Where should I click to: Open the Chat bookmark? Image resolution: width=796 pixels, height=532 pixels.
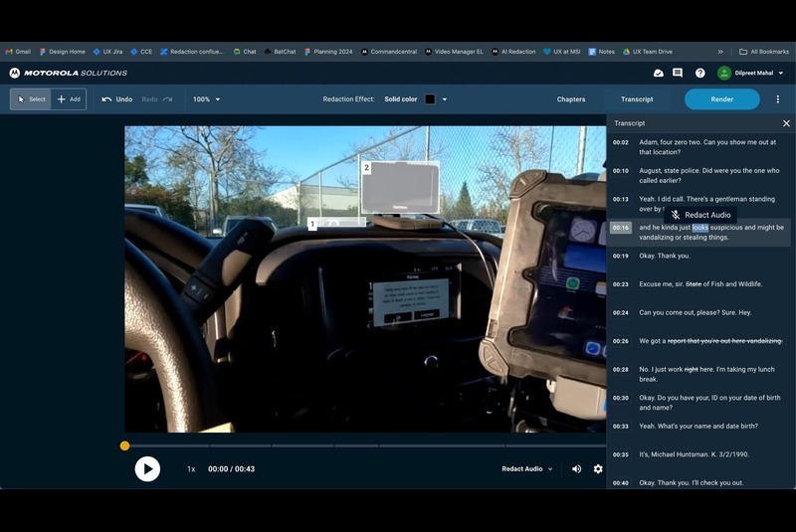(245, 52)
